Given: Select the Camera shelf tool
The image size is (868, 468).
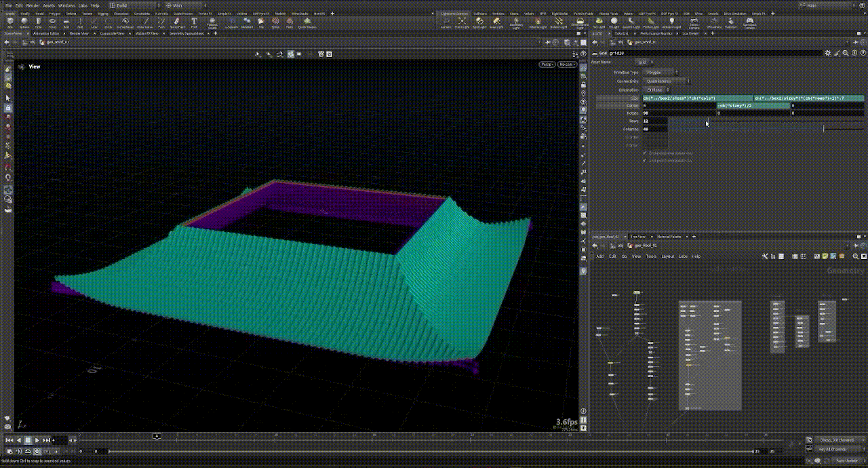Looking at the screenshot, I should click(x=446, y=22).
